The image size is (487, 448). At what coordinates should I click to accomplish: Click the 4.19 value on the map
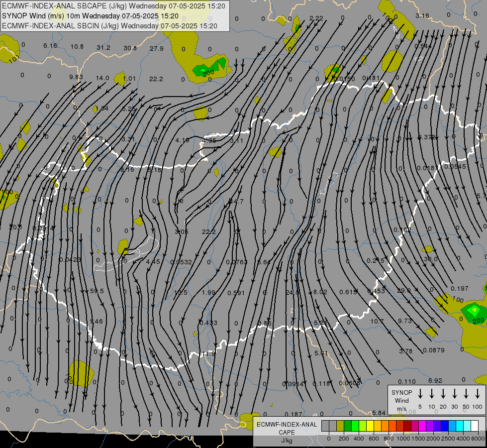[x=183, y=140]
